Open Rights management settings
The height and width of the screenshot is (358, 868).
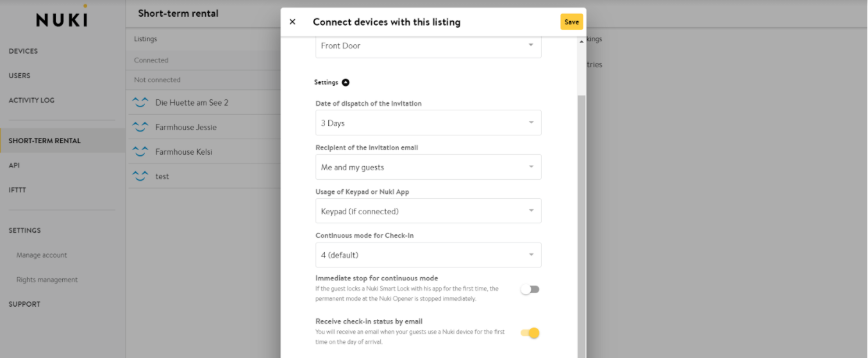tap(47, 280)
